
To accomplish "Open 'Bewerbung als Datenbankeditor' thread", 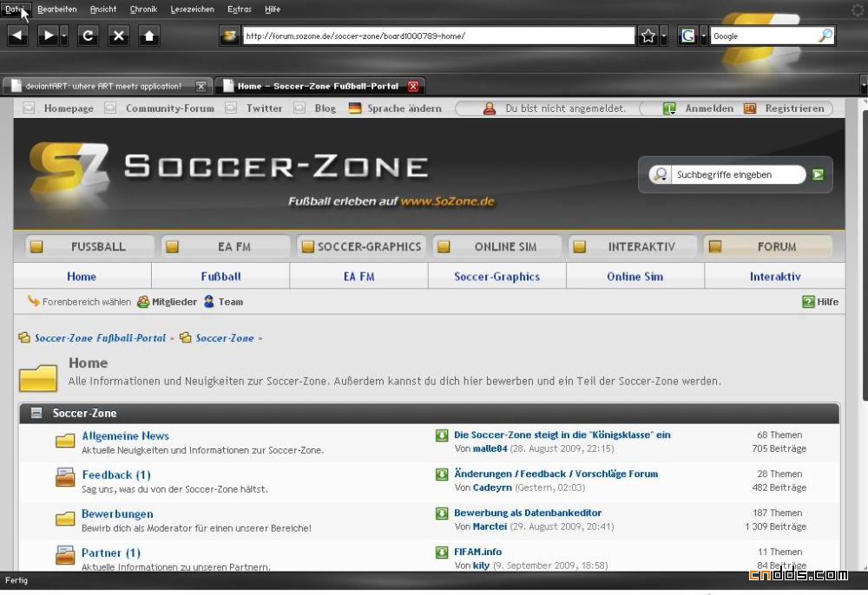I will (x=528, y=513).
